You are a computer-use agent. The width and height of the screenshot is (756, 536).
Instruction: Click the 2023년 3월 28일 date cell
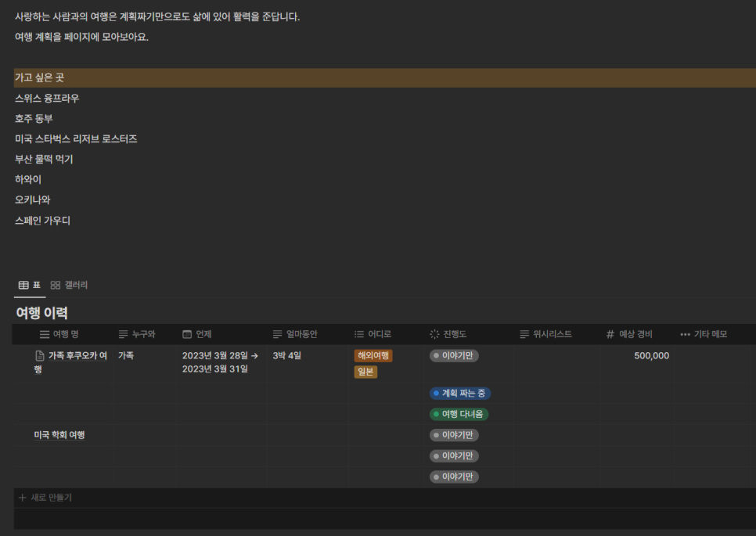click(x=220, y=362)
